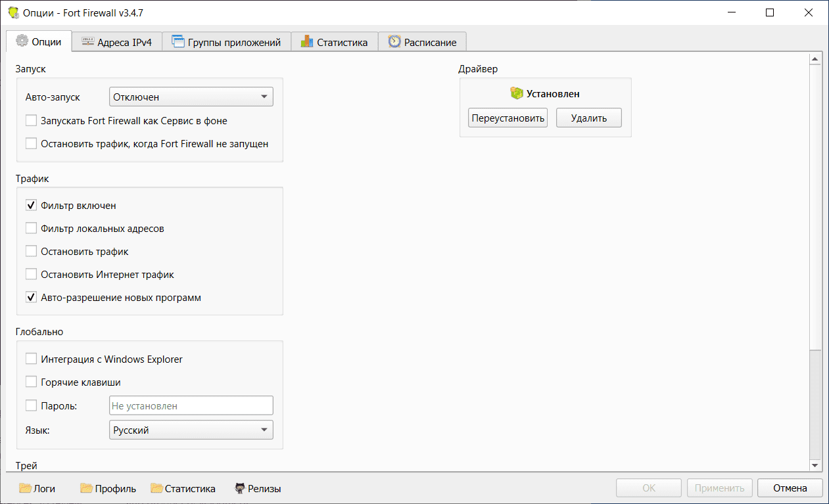Click the folder icon beside bottom Статистика
Viewport: 829px width, 504px height.
click(x=156, y=488)
